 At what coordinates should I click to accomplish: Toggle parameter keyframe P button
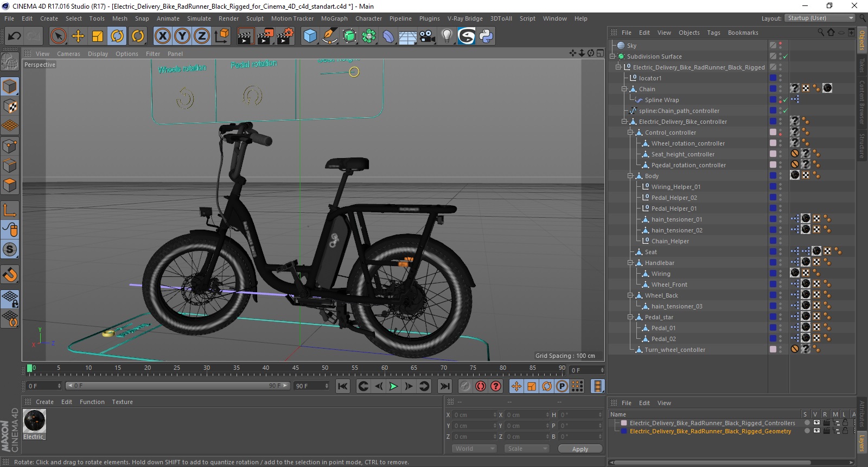[562, 386]
